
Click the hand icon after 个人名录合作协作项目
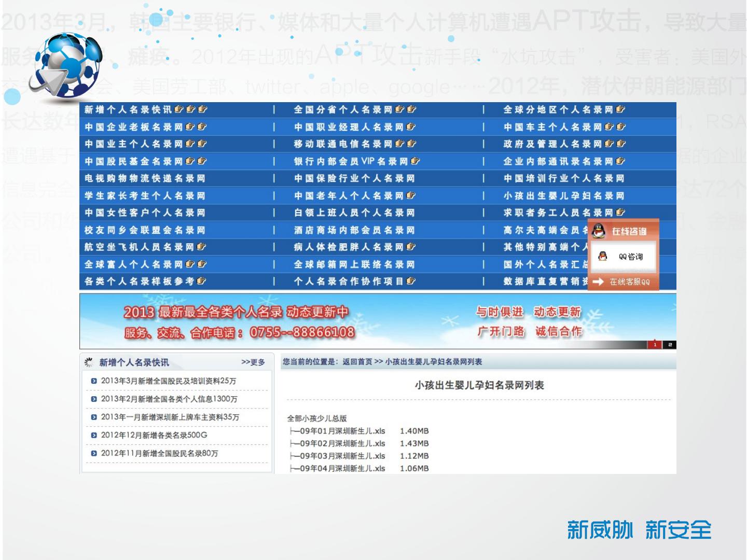click(411, 281)
